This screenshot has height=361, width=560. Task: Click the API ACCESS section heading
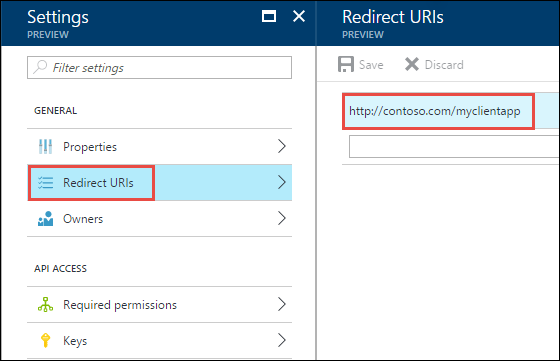(x=60, y=268)
